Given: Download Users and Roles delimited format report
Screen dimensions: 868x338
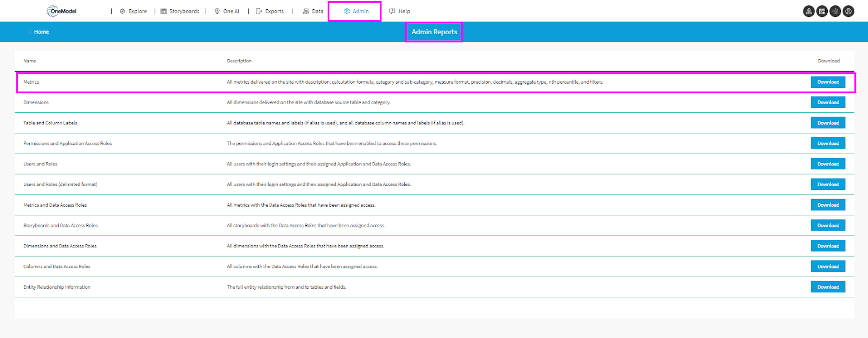Looking at the screenshot, I should (828, 184).
